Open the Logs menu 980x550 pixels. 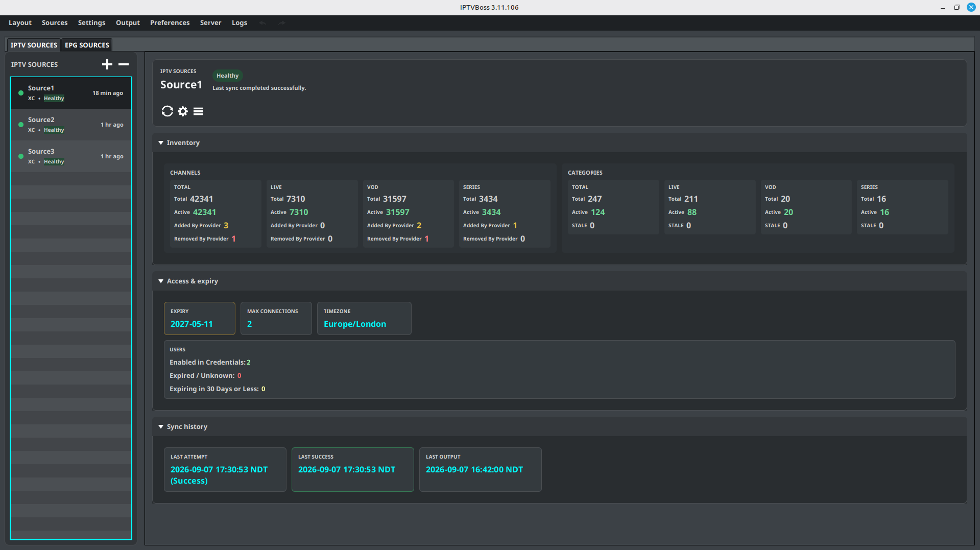[240, 22]
